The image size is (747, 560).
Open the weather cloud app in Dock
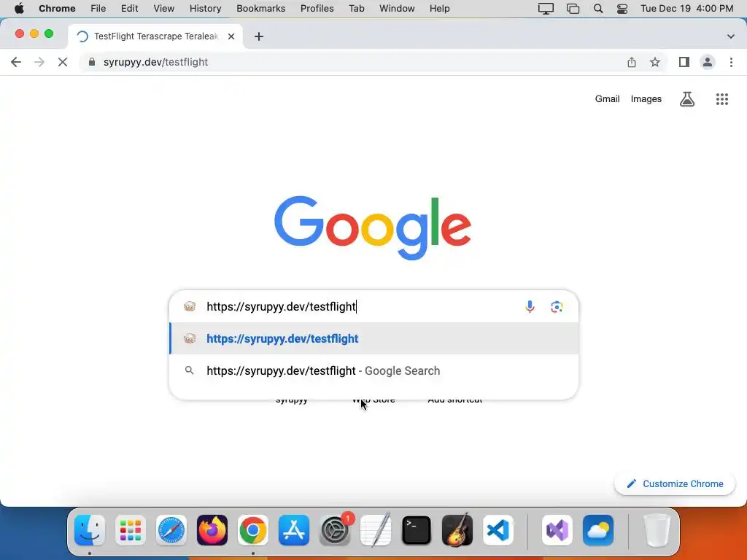click(598, 530)
